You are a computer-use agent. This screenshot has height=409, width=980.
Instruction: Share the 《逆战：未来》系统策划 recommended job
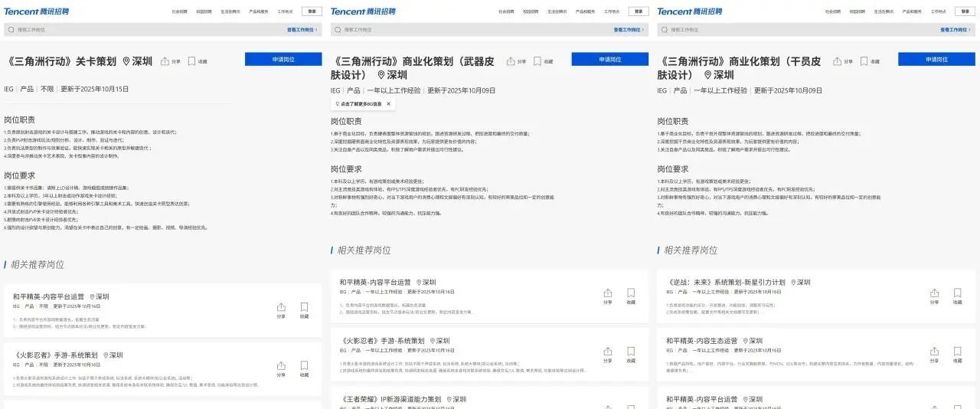(934, 296)
